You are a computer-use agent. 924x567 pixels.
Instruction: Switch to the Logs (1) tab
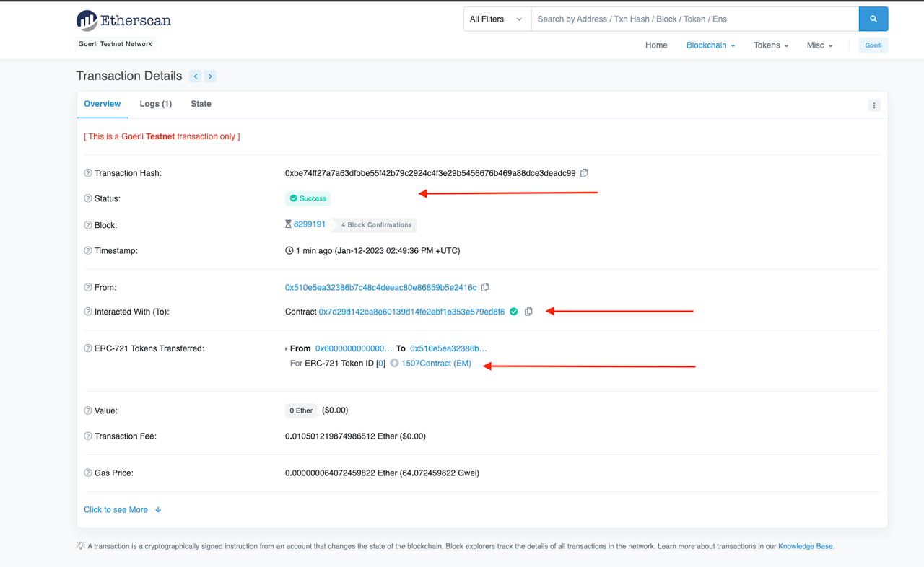point(155,104)
